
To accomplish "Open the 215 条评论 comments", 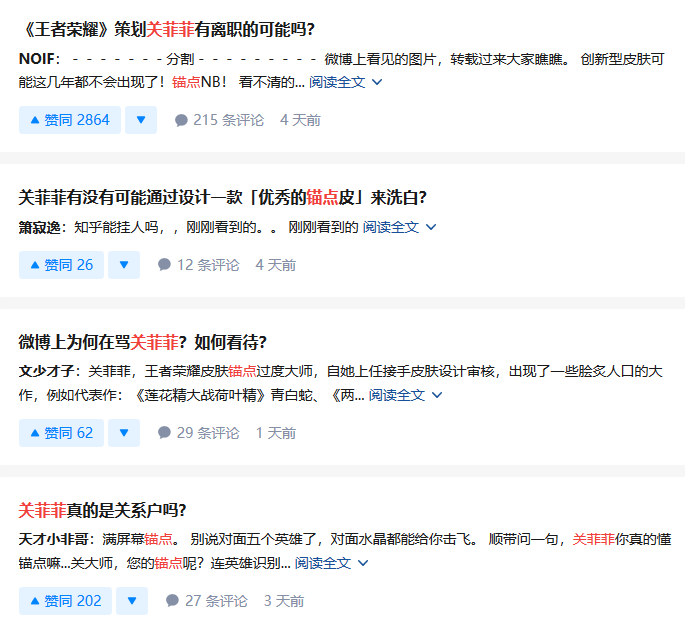I will click(219, 120).
